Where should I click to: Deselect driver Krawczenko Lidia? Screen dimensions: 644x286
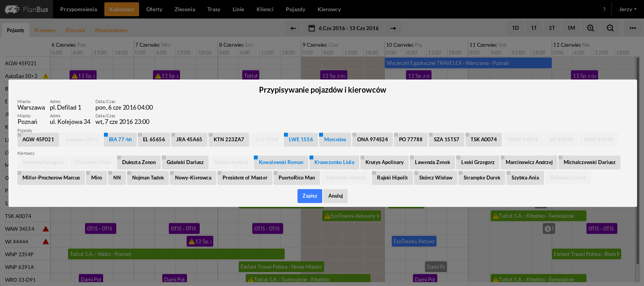click(334, 162)
